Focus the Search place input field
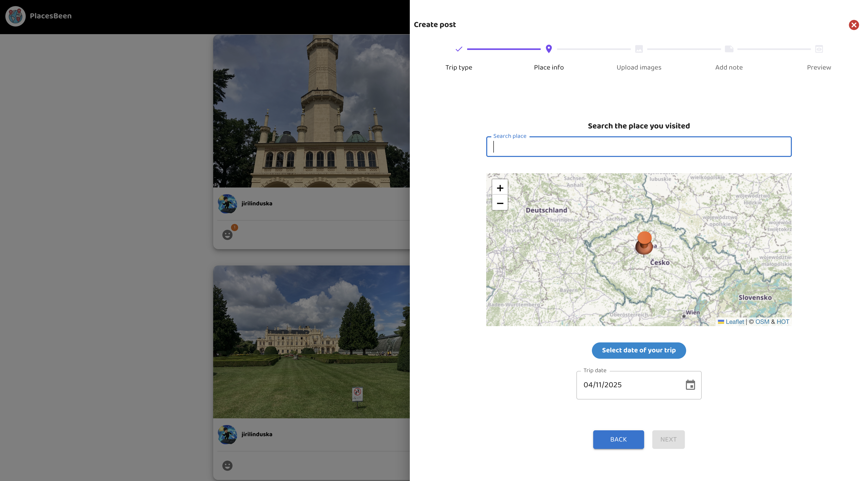 (x=639, y=147)
